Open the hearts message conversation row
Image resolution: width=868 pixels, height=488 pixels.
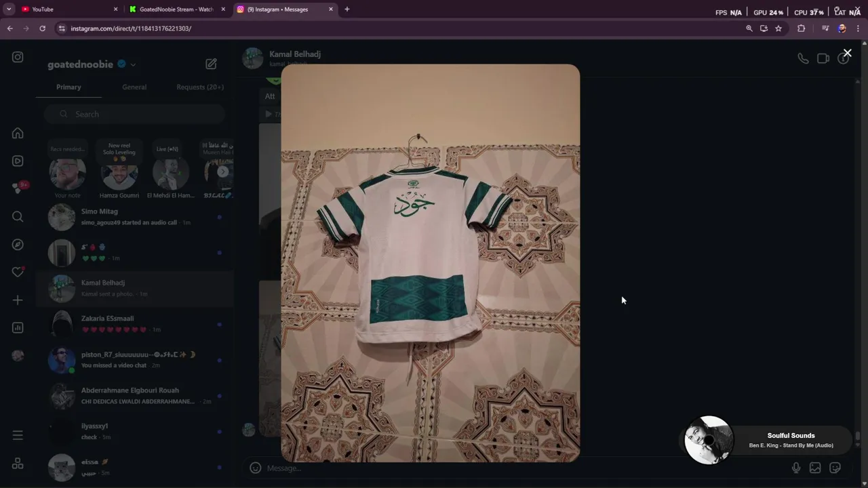(134, 253)
